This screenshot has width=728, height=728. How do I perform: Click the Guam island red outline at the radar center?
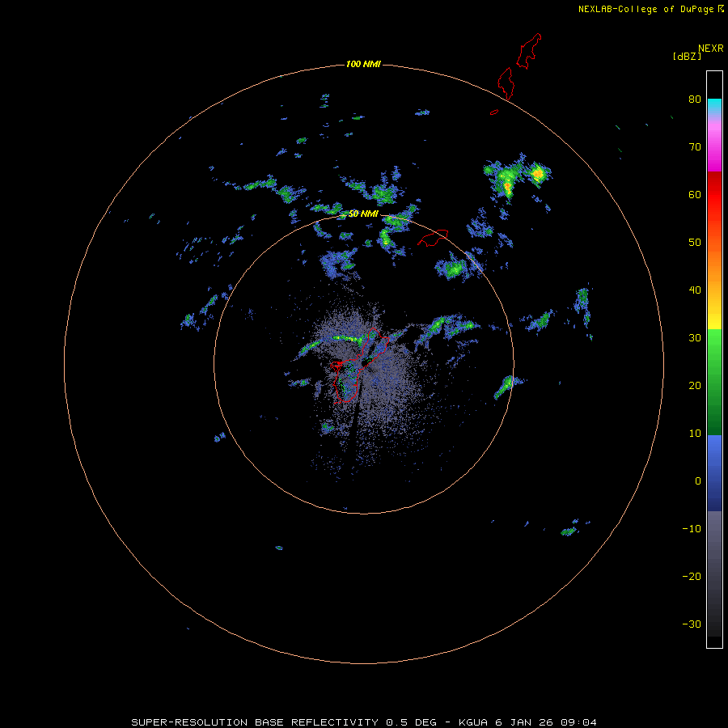pyautogui.click(x=358, y=365)
